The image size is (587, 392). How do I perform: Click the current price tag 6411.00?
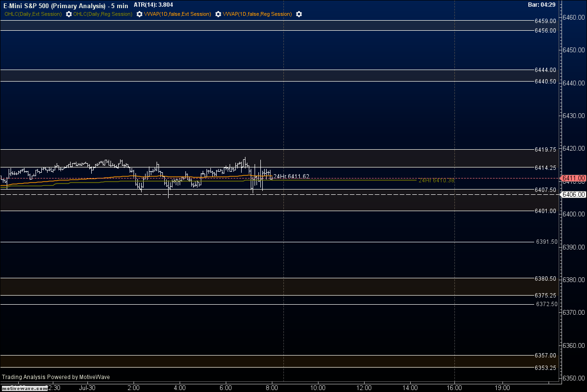pyautogui.click(x=574, y=178)
